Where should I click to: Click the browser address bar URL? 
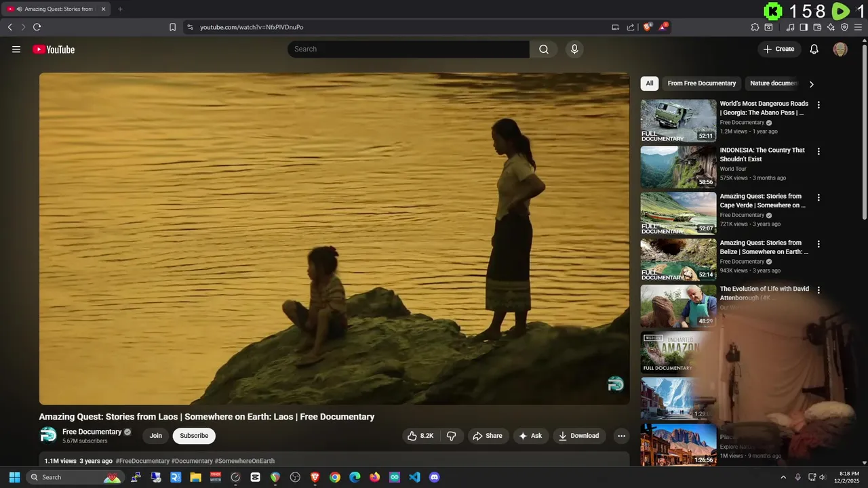pyautogui.click(x=252, y=27)
